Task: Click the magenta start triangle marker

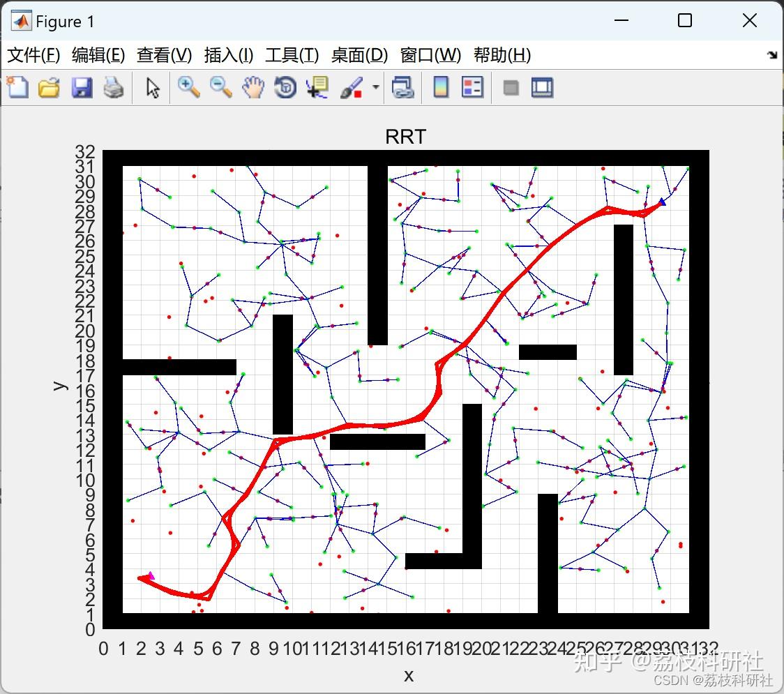Action: (151, 575)
